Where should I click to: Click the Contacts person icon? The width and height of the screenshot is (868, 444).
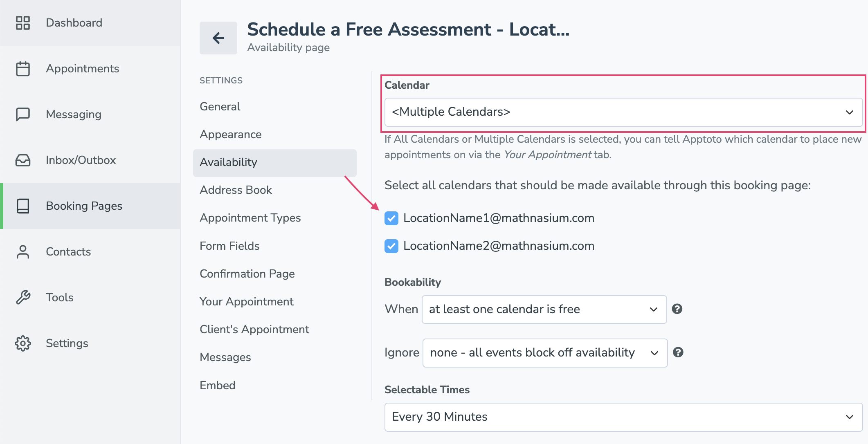(x=23, y=252)
